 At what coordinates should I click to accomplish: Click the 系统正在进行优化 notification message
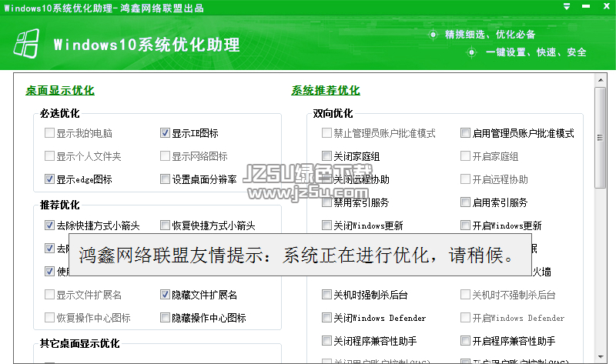[x=300, y=255]
